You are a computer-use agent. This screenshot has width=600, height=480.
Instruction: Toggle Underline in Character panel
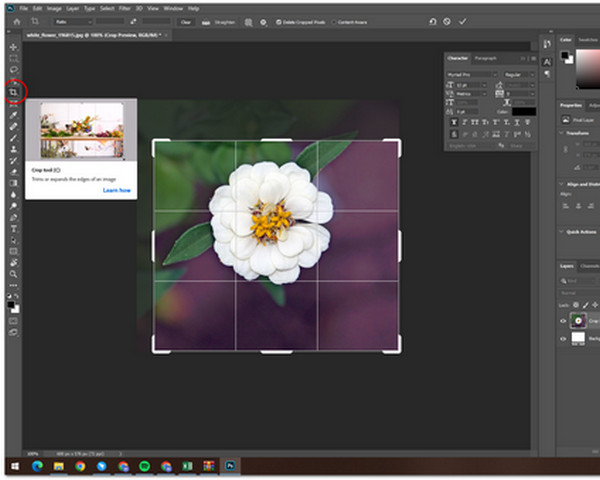[x=517, y=122]
